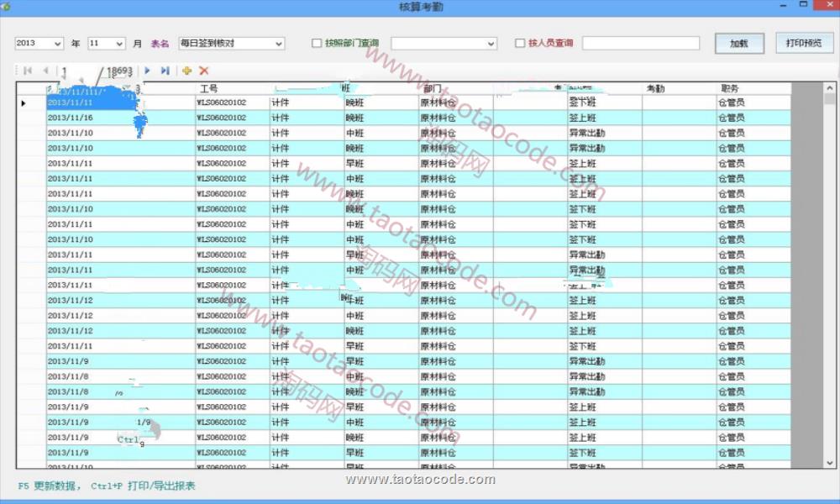
Task: Click the person name search input field
Action: pyautogui.click(x=640, y=43)
